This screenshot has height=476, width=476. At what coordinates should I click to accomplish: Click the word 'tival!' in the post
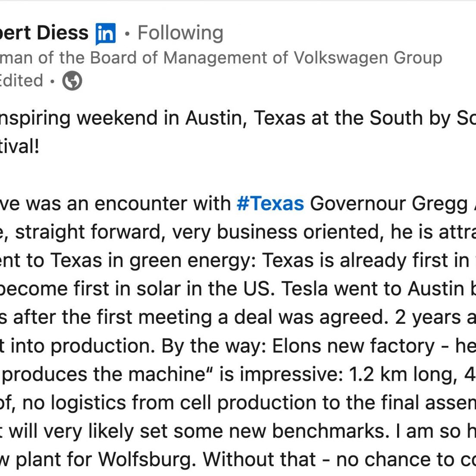pos(19,147)
